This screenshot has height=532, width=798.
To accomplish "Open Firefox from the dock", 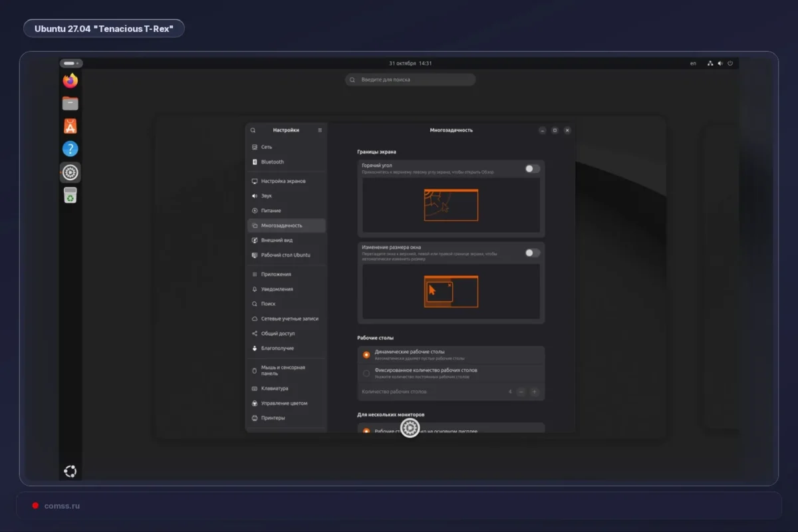I will pos(70,80).
